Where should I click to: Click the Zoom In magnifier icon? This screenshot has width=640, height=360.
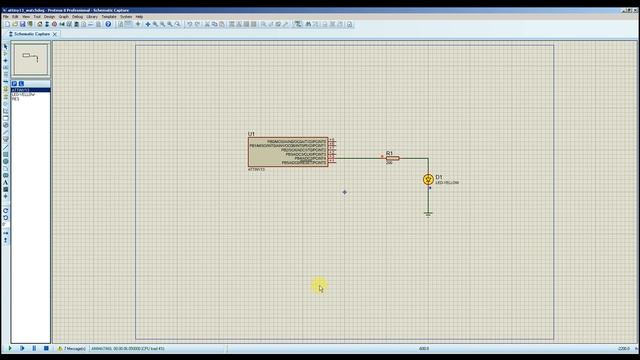coord(155,24)
